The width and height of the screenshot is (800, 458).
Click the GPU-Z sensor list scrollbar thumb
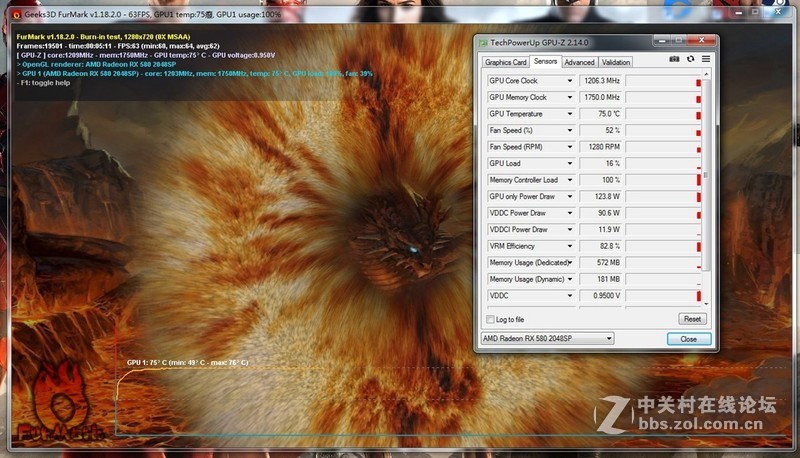tap(706, 175)
